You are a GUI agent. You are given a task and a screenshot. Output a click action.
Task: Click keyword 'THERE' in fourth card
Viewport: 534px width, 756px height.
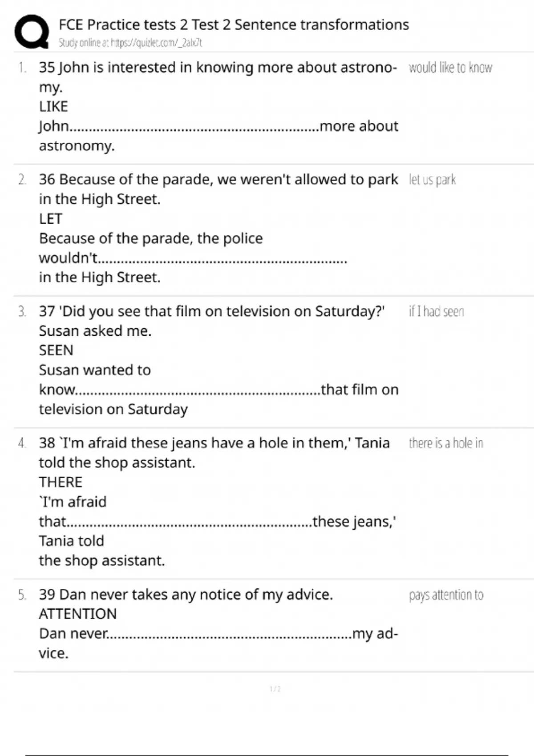pos(61,482)
